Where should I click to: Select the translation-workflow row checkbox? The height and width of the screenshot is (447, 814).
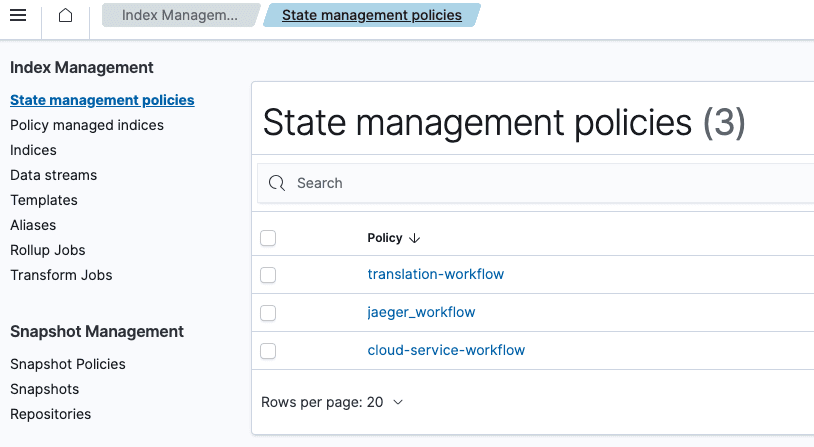(268, 274)
